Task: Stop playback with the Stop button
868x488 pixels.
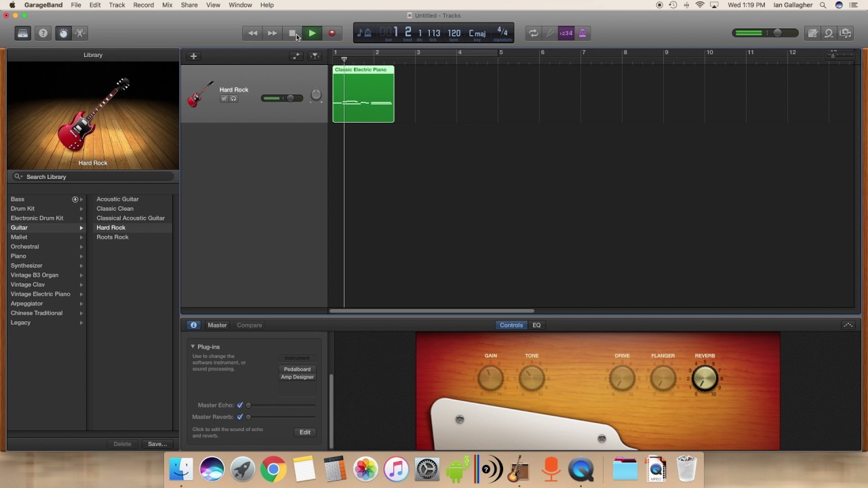Action: coord(292,33)
